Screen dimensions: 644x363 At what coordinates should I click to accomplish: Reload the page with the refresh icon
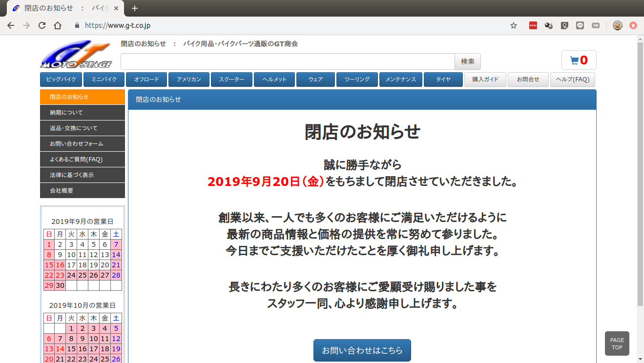[x=42, y=25]
